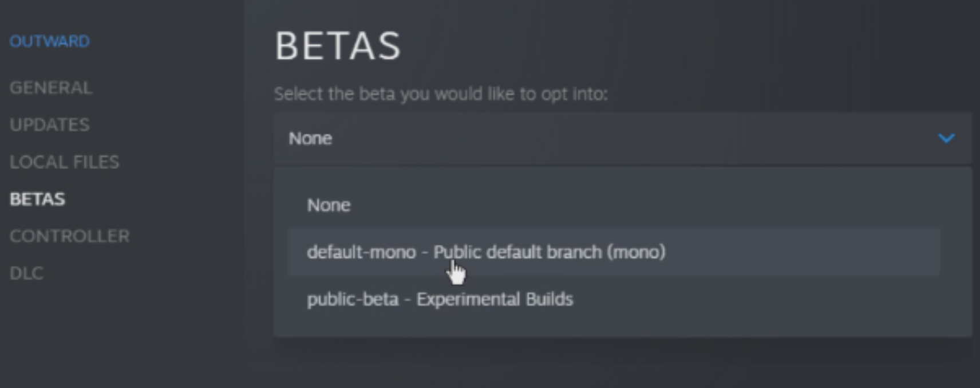Screen dimensions: 980x388
Task: Pick the None entry in the dropdown list
Action: point(329,205)
